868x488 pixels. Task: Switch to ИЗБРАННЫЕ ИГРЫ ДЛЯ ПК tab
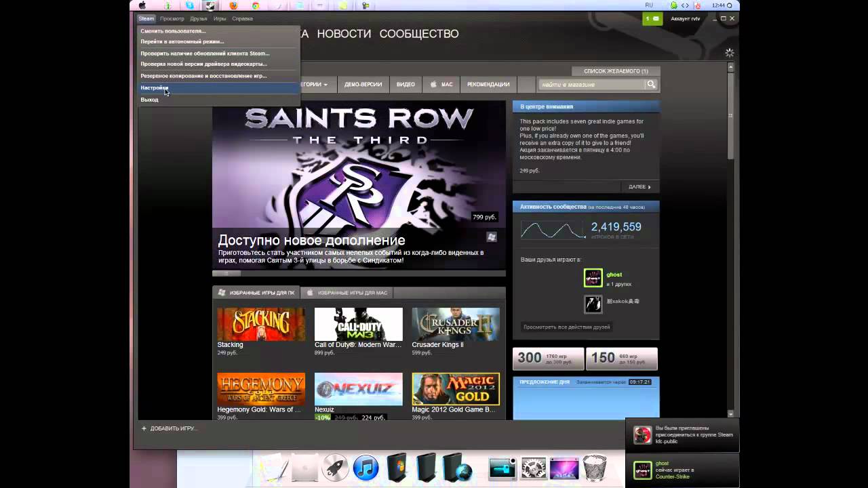click(256, 293)
